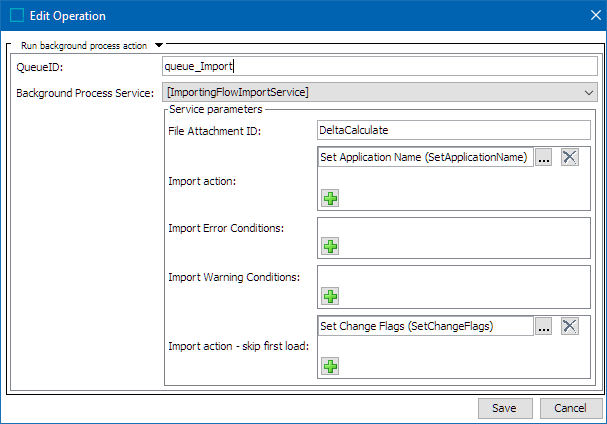
Task: Remove the Set Application Name action
Action: [x=569, y=157]
